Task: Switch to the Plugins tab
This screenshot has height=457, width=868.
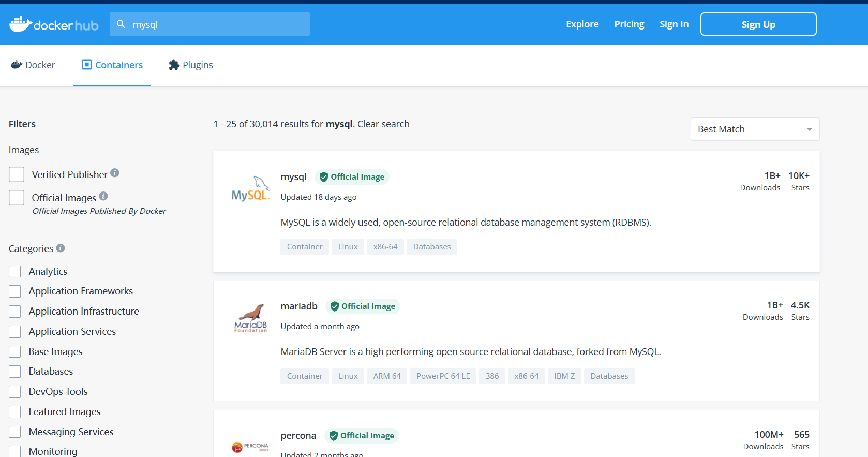Action: [x=191, y=65]
